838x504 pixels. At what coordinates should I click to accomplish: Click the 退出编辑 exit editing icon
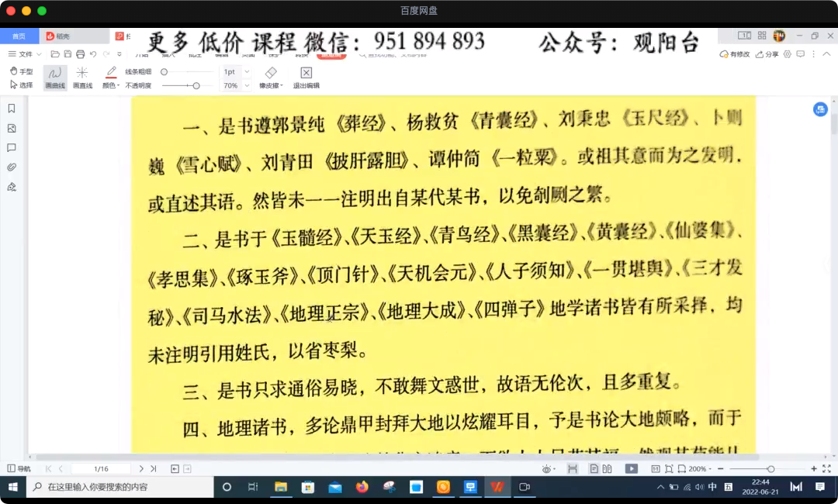pos(306,77)
